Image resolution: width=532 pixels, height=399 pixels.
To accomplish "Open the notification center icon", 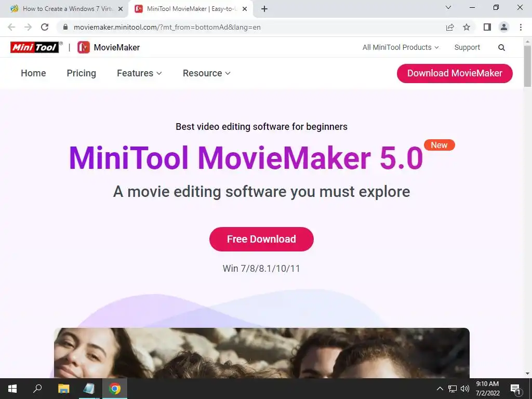I will 515,389.
